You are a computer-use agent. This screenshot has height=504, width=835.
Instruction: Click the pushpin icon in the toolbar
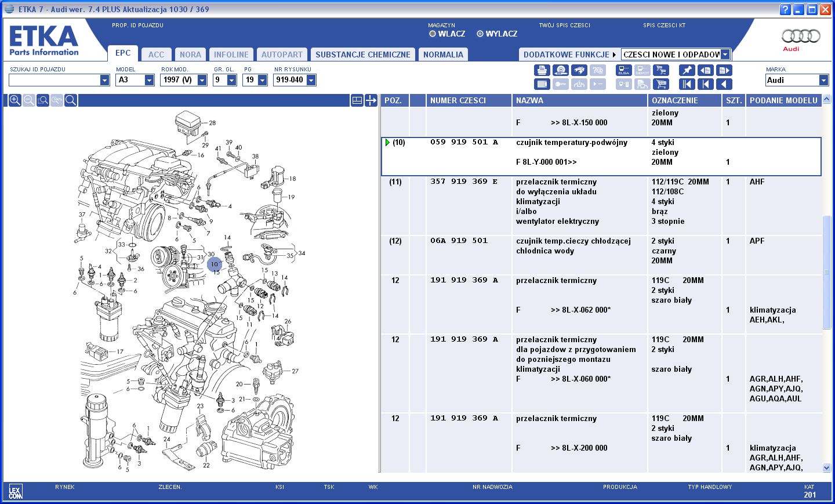tap(687, 70)
